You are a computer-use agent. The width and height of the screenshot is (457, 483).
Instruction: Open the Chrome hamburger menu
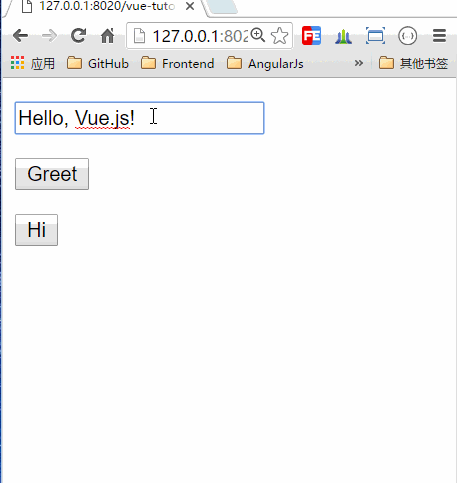point(439,36)
